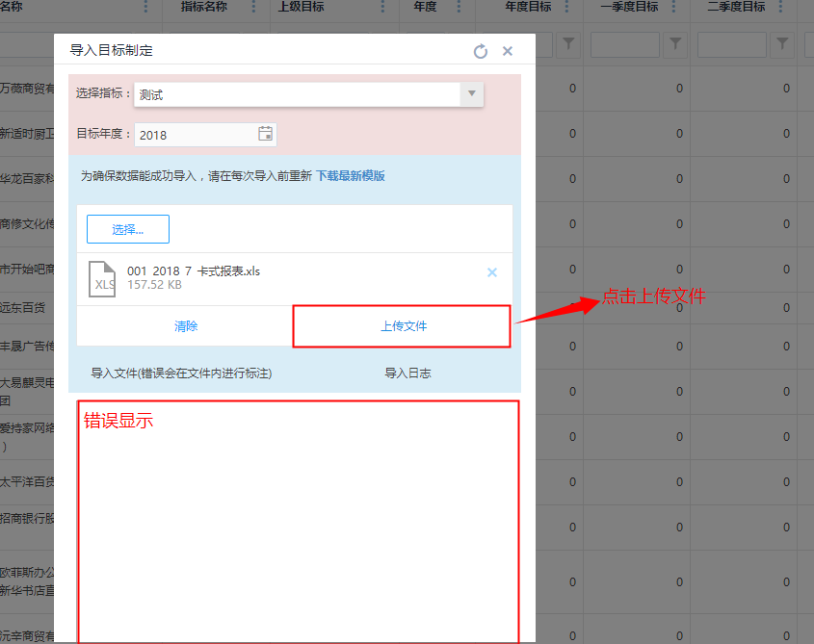Click the 一季度目标 filter text box

click(x=624, y=44)
